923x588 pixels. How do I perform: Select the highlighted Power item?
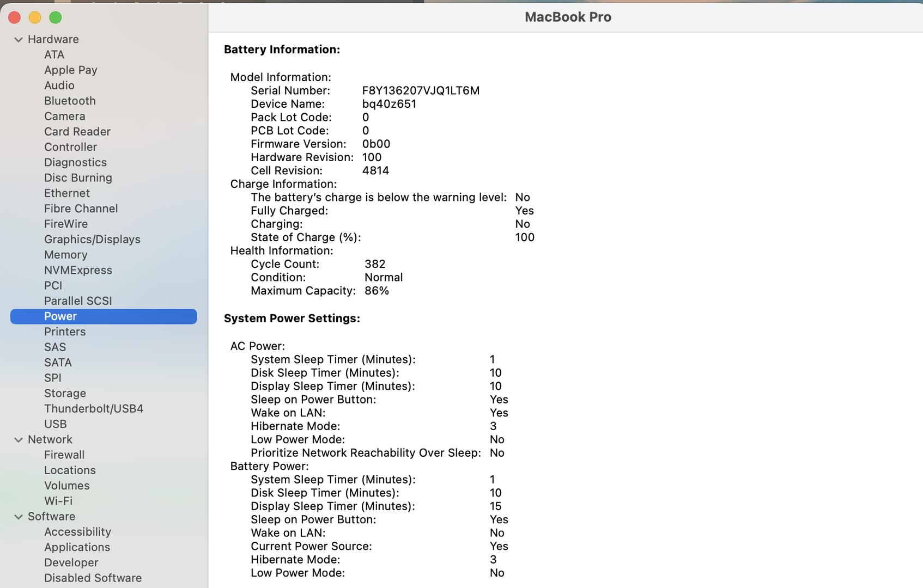pos(104,316)
